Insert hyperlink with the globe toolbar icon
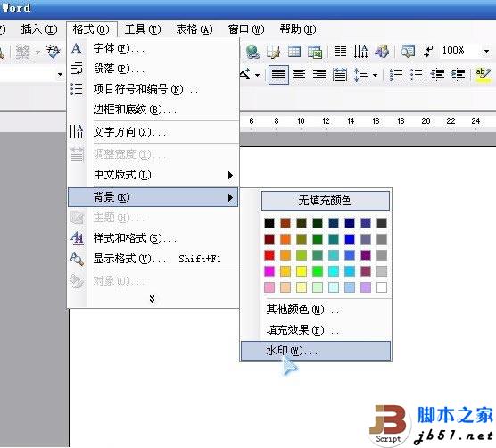Image resolution: width=496 pixels, height=448 pixels. click(x=253, y=52)
